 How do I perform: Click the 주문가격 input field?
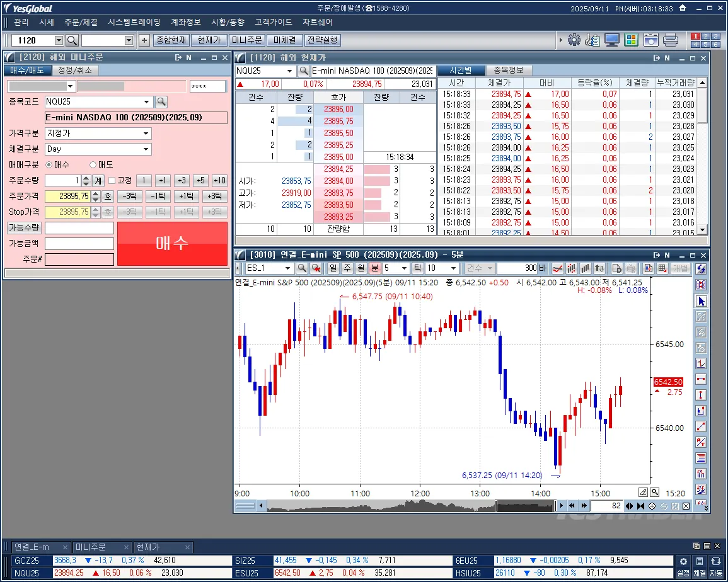pos(67,196)
